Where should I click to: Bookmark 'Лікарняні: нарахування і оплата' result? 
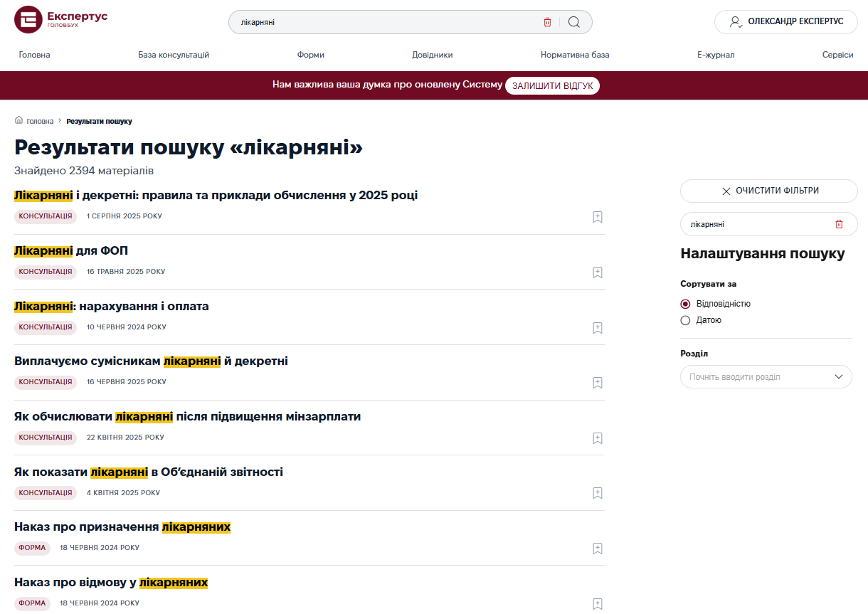click(x=598, y=328)
